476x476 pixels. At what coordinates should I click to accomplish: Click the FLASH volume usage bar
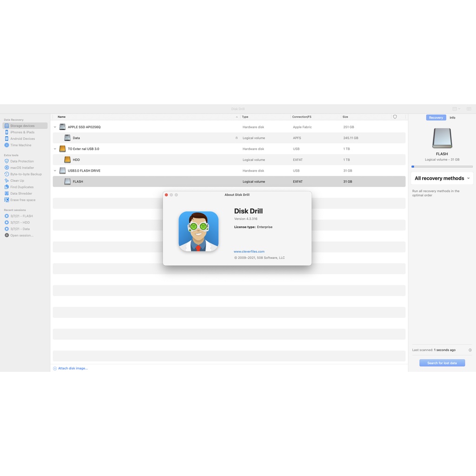(x=442, y=166)
